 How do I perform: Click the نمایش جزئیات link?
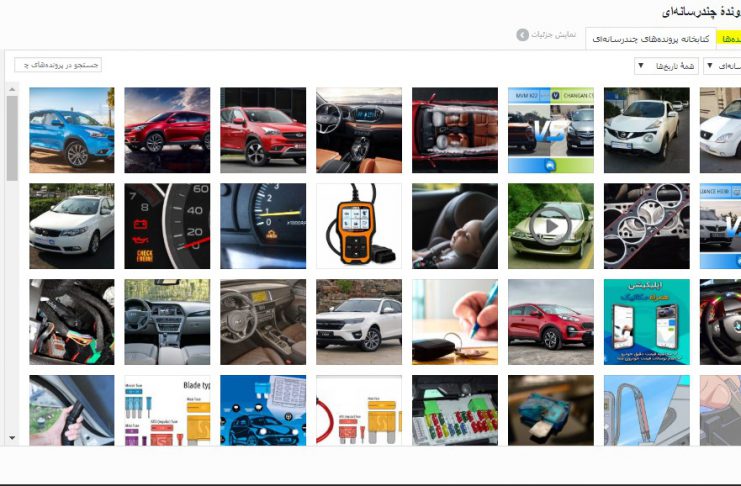553,35
